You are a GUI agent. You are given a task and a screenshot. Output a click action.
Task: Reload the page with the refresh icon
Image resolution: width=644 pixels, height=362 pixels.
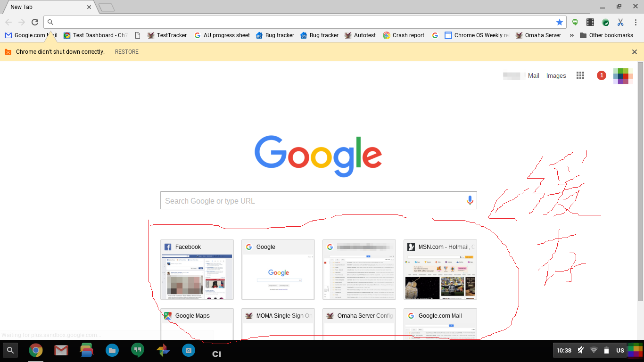[35, 22]
